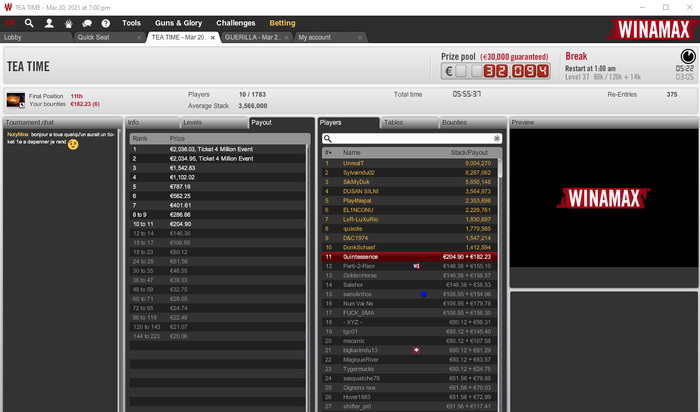Open the chat bubbles icon
The width and height of the screenshot is (700, 412).
87,23
